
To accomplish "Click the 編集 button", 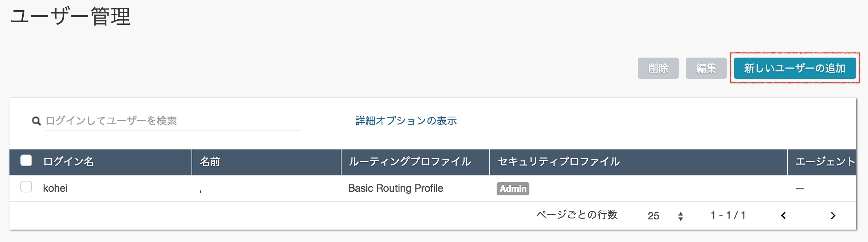I will coord(706,68).
